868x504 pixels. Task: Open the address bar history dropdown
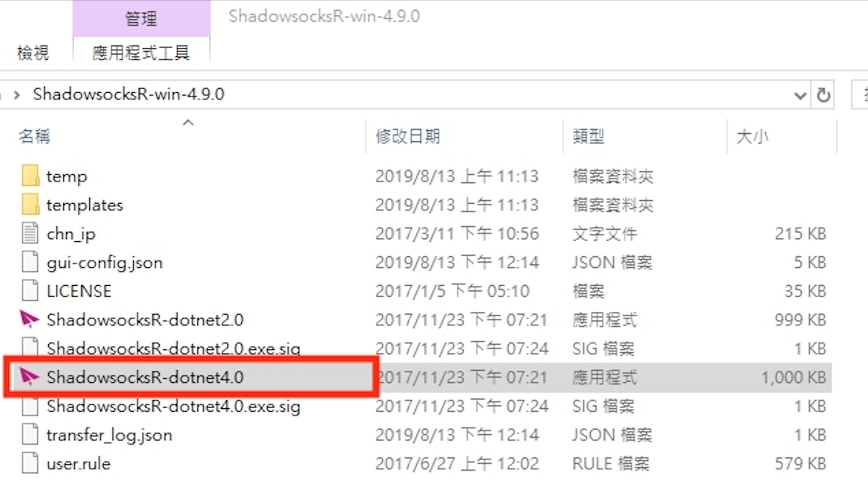(800, 96)
